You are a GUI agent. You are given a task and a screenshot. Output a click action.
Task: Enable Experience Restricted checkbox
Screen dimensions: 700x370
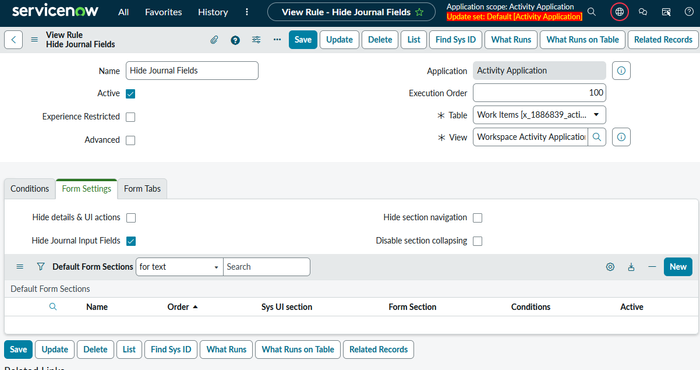(x=130, y=117)
